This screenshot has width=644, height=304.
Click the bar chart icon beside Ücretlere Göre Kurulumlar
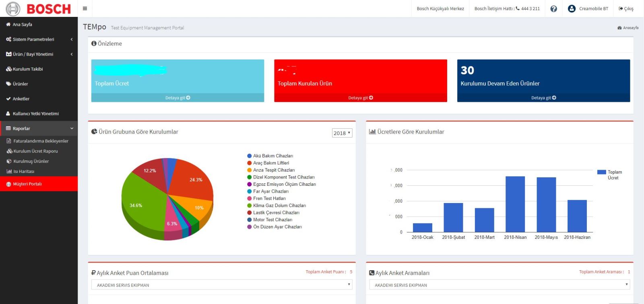pos(372,131)
